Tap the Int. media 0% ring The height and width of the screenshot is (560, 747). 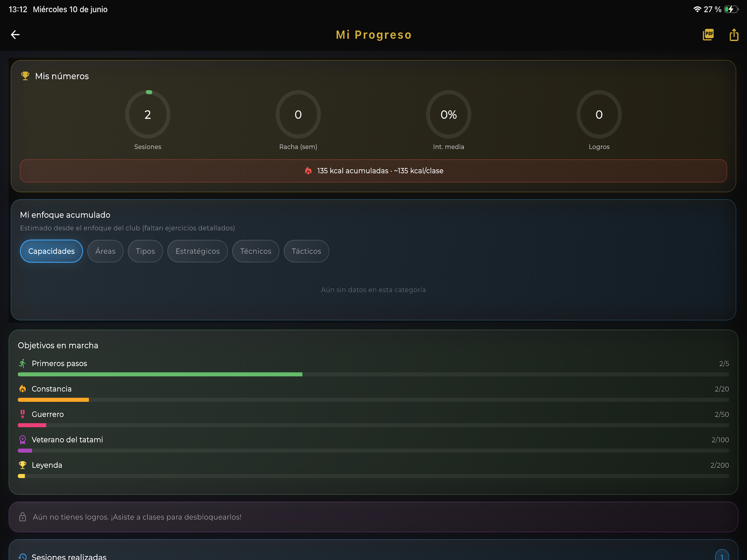click(x=448, y=114)
